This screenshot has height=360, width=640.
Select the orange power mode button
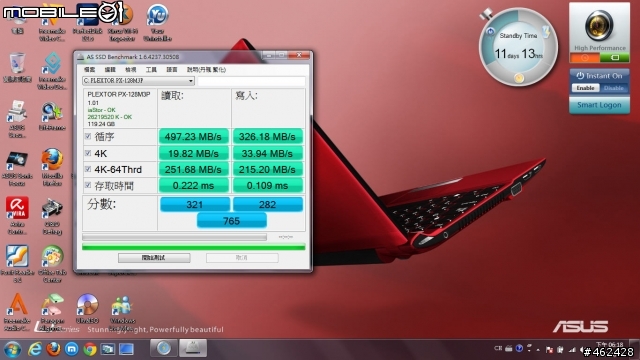584,58
